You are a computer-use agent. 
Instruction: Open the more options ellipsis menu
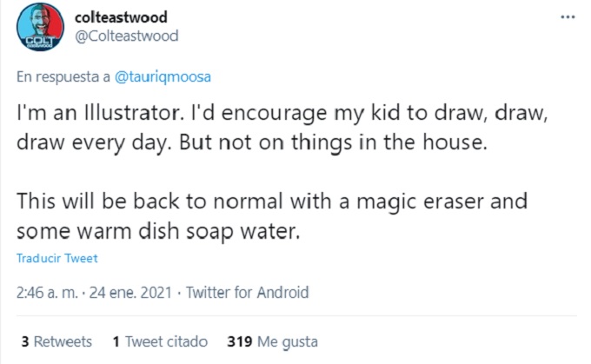tap(568, 17)
